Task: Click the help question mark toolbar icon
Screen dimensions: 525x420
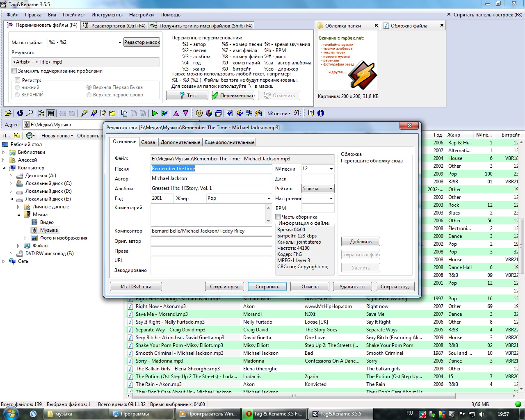Action: click(x=311, y=113)
